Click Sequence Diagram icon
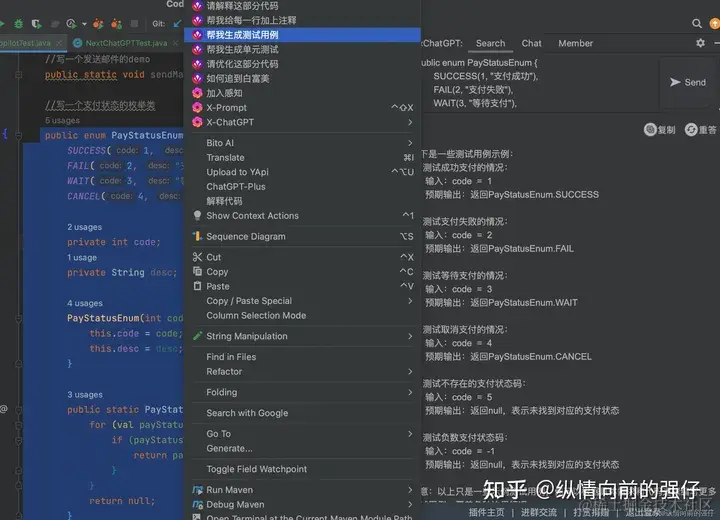This screenshot has width=720, height=520. tap(197, 236)
